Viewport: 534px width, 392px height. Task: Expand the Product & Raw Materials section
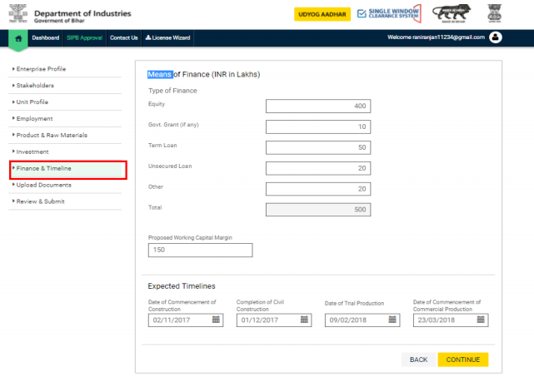[x=52, y=135]
